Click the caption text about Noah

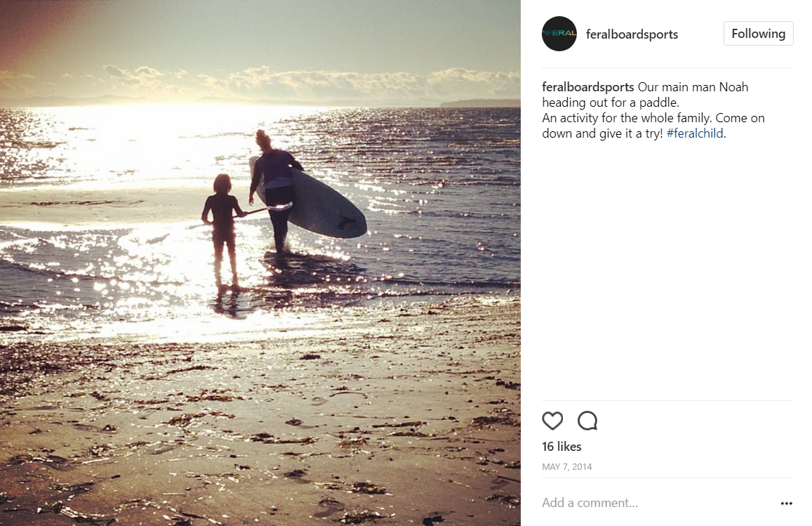(653, 110)
